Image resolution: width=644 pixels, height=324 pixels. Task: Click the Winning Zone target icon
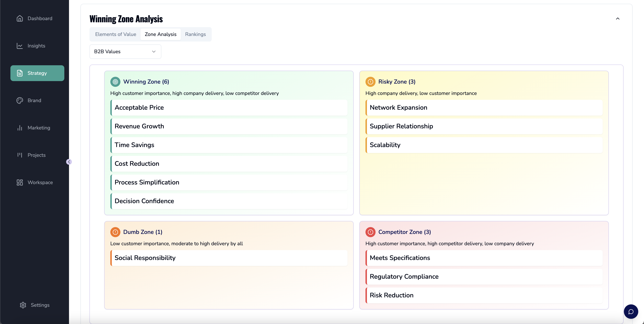pyautogui.click(x=115, y=82)
